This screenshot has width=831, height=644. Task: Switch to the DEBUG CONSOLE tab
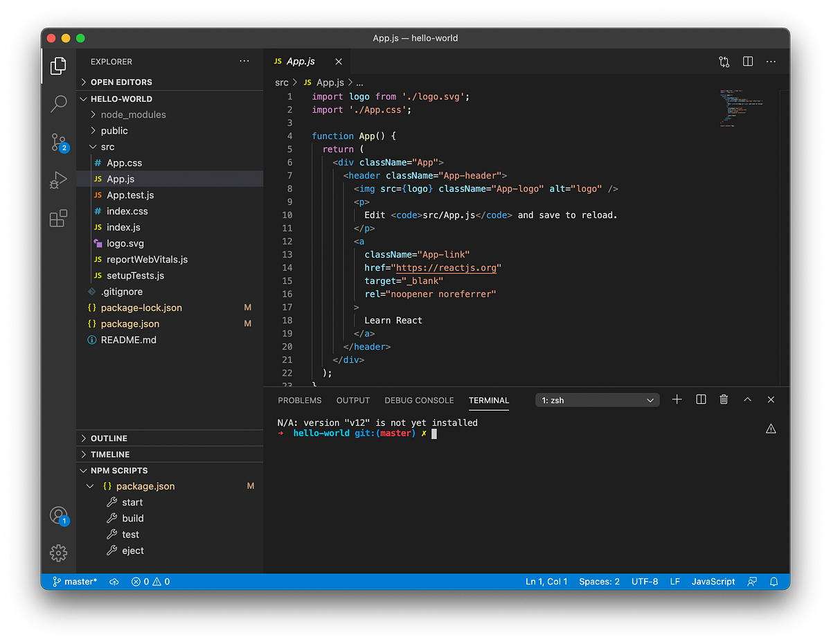(419, 400)
